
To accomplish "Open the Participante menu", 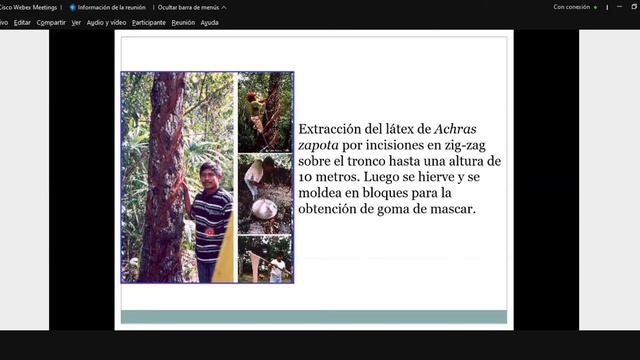I will coord(149,23).
